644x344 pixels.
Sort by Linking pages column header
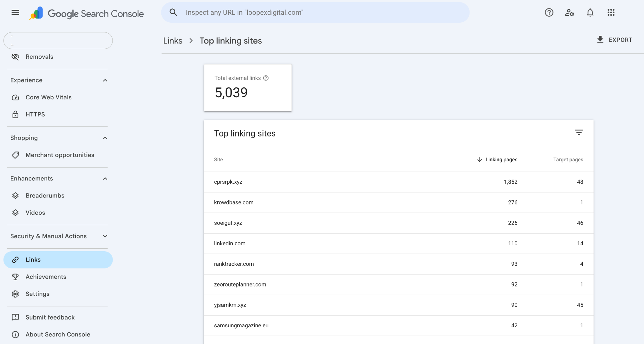(x=501, y=160)
